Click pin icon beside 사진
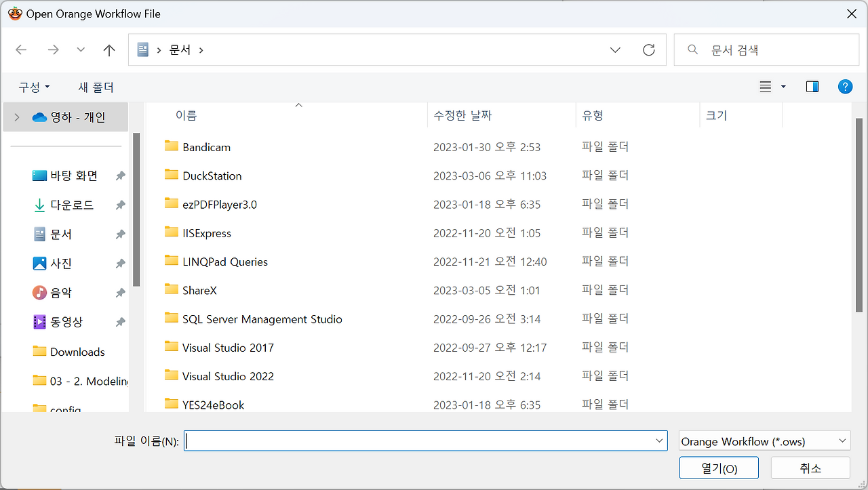868x490 pixels. tap(120, 264)
